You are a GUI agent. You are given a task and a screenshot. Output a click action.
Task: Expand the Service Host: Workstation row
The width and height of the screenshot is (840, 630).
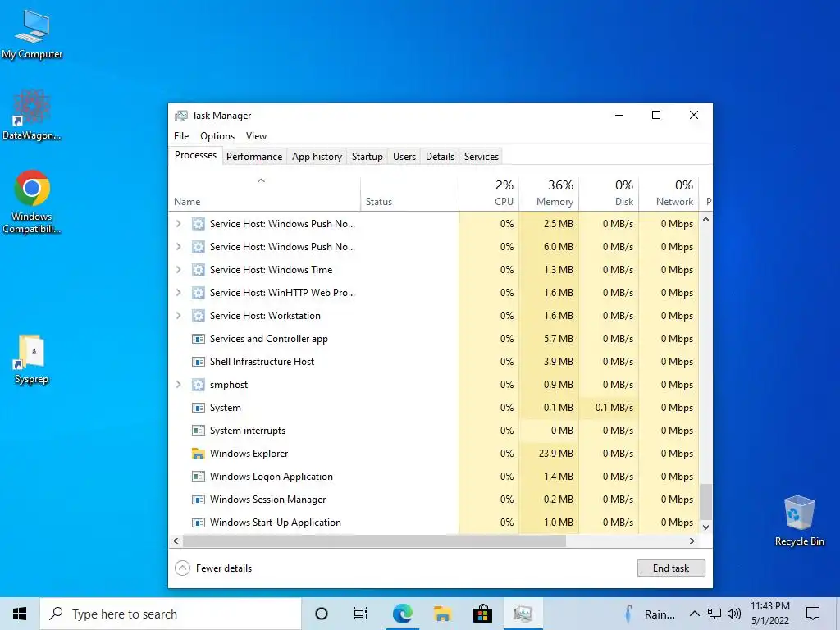[x=178, y=316]
